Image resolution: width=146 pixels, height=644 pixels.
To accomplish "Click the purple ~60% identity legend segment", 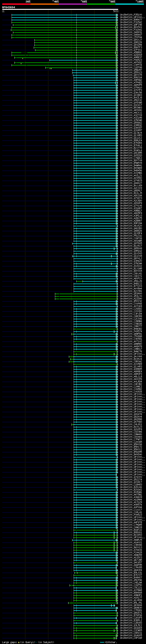I will pyautogui.click(x=73, y=4).
